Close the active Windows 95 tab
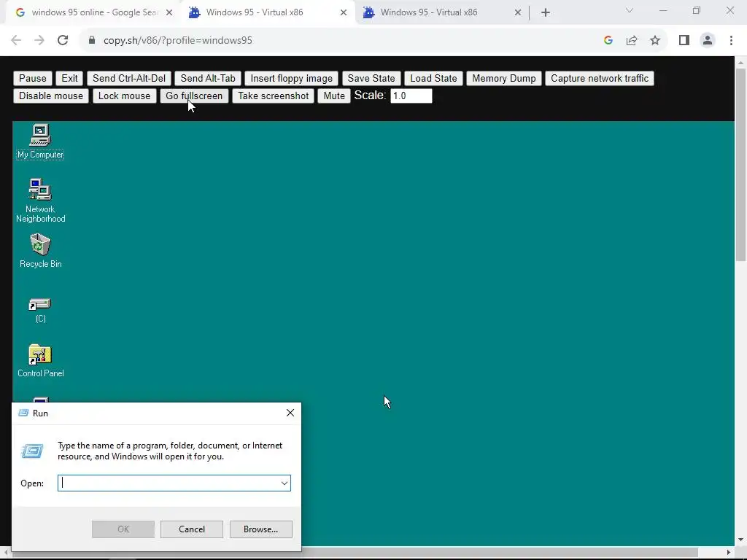This screenshot has width=747, height=560. (x=344, y=13)
